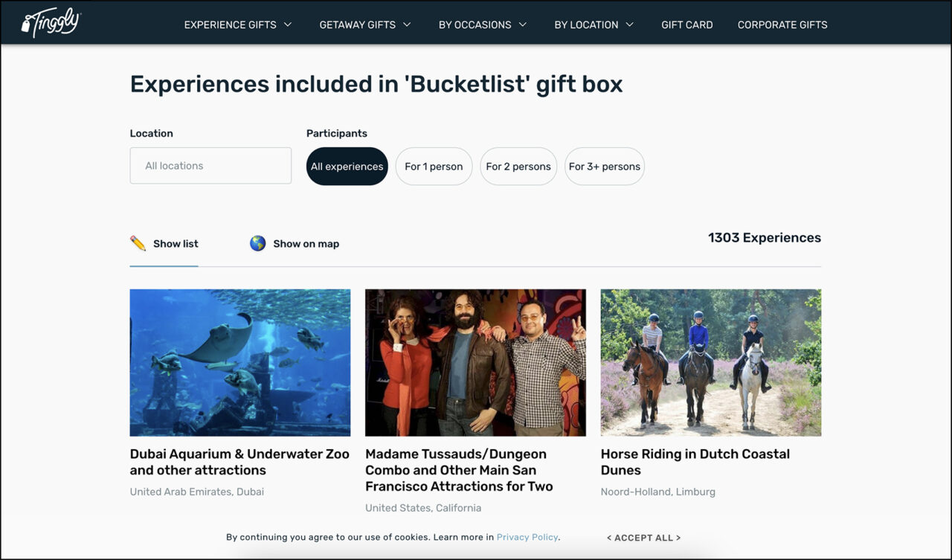This screenshot has width=952, height=560.
Task: Open the Privacy Policy link
Action: 527,536
